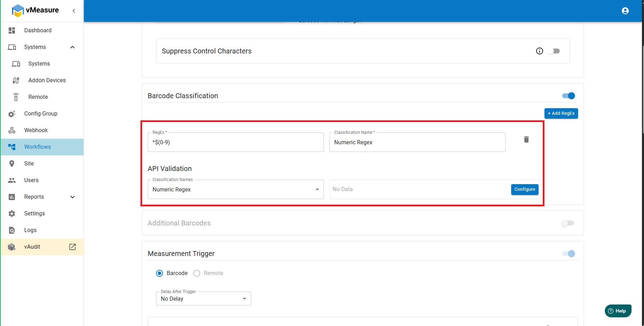Image resolution: width=644 pixels, height=326 pixels.
Task: Go to Dashboard menu item
Action: tap(42, 31)
